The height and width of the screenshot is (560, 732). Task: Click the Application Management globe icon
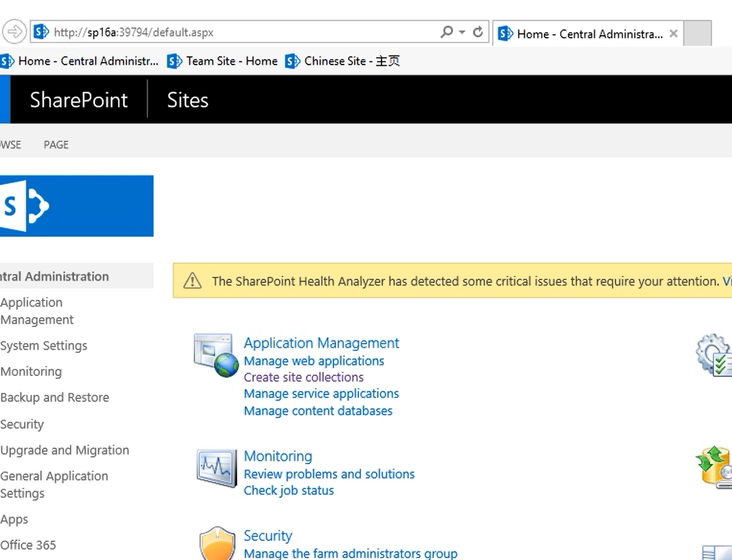(x=216, y=355)
